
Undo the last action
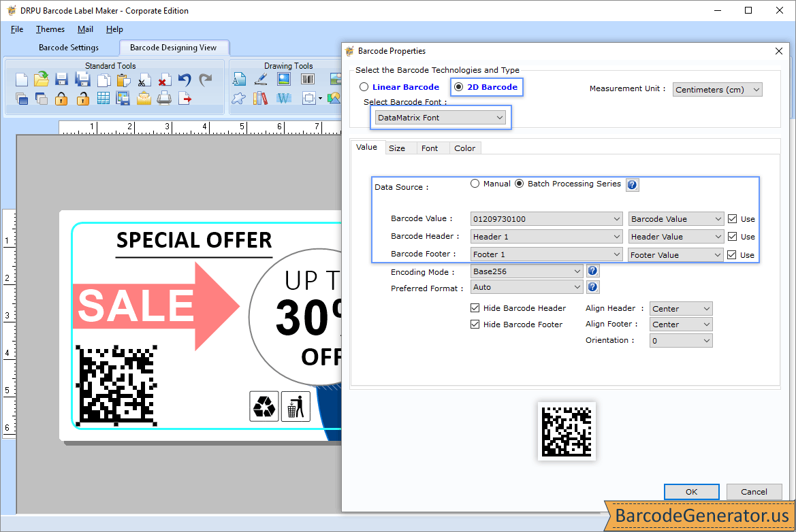[x=185, y=80]
